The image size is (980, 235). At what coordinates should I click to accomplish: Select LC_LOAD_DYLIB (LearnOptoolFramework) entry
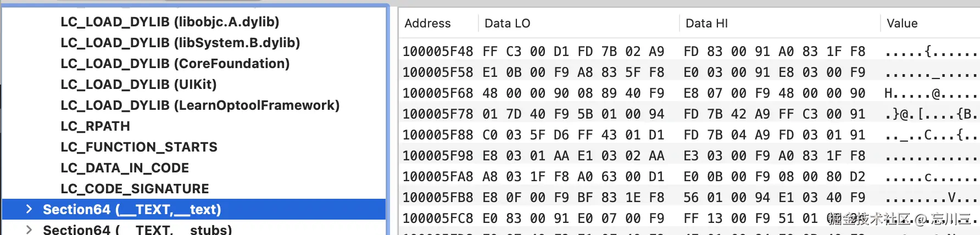coord(200,105)
